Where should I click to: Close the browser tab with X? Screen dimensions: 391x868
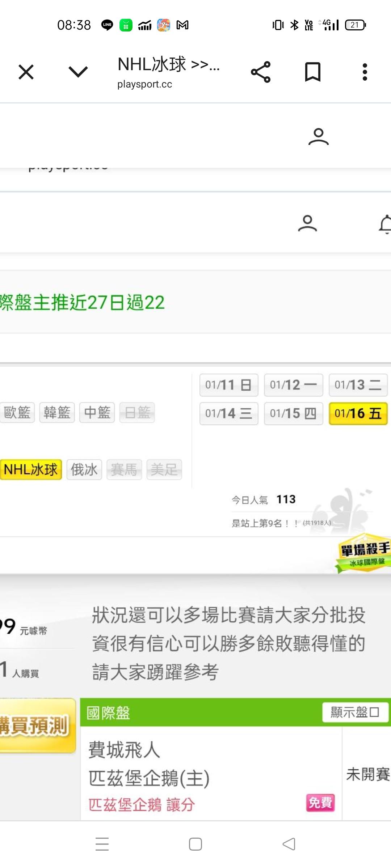[x=26, y=72]
